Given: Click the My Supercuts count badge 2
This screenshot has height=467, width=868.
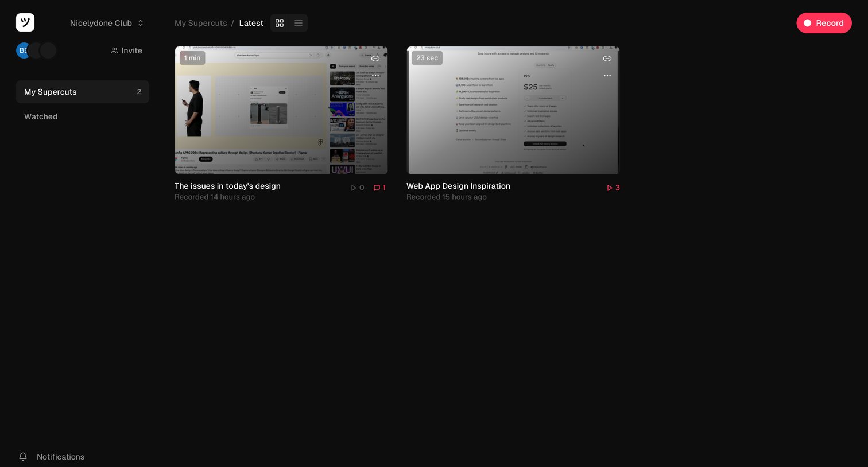Looking at the screenshot, I should pyautogui.click(x=139, y=92).
